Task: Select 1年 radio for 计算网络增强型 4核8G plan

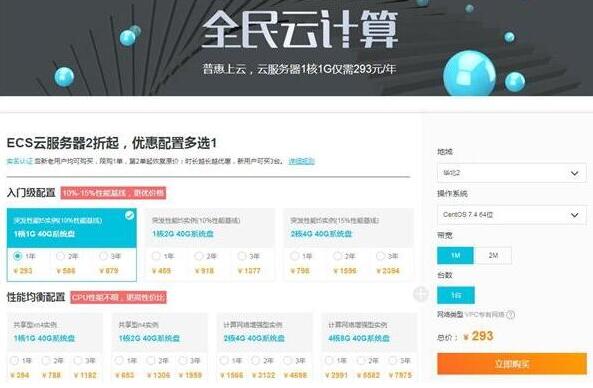Action: pyautogui.click(x=329, y=360)
